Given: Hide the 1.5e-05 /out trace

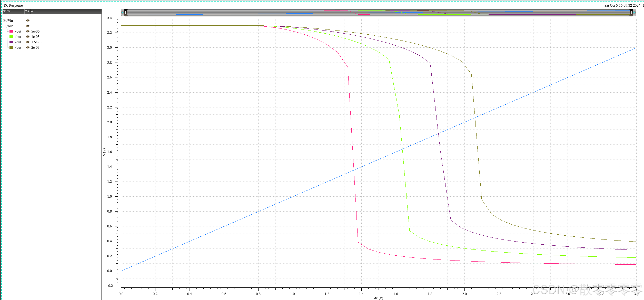Looking at the screenshot, I should click(28, 42).
